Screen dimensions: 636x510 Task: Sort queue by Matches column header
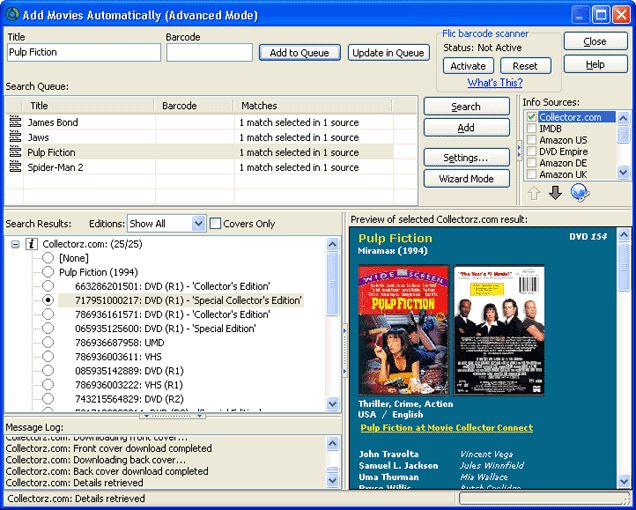313,105
